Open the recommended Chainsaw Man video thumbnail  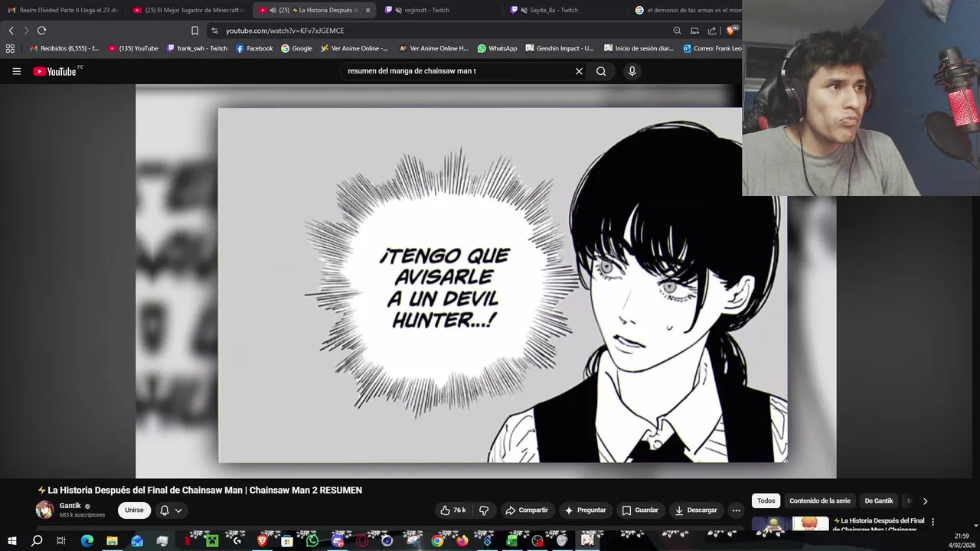tap(790, 524)
